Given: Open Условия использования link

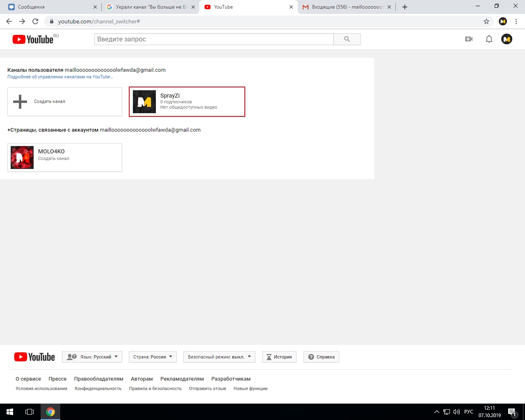Looking at the screenshot, I should click(41, 388).
